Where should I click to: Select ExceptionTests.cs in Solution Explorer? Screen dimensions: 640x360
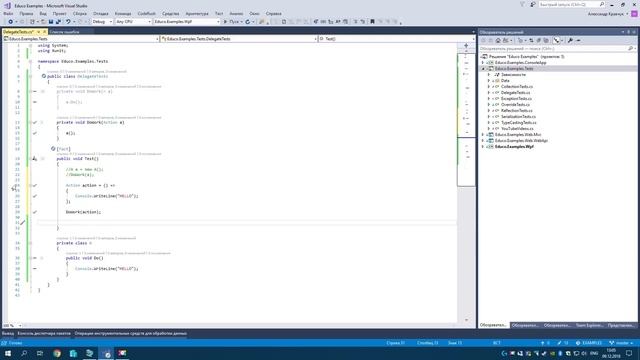(516, 99)
